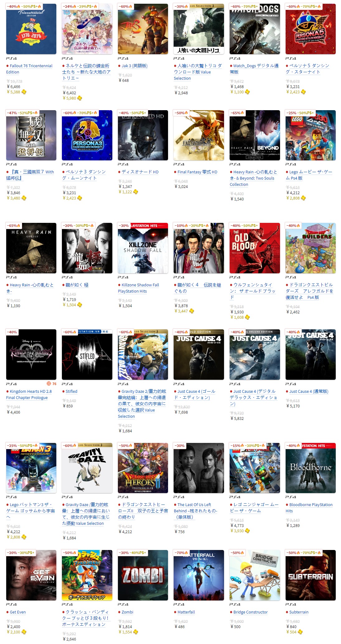Click the -60% discount badge on Stifled
This screenshot has height=644, width=341.
point(70,332)
